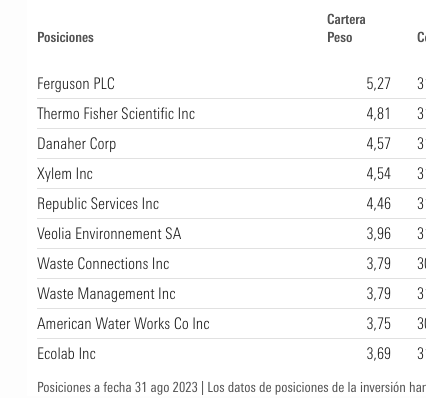The height and width of the screenshot is (398, 426).
Task: Click the 3,96 Veolia weight value
Action: [378, 234]
